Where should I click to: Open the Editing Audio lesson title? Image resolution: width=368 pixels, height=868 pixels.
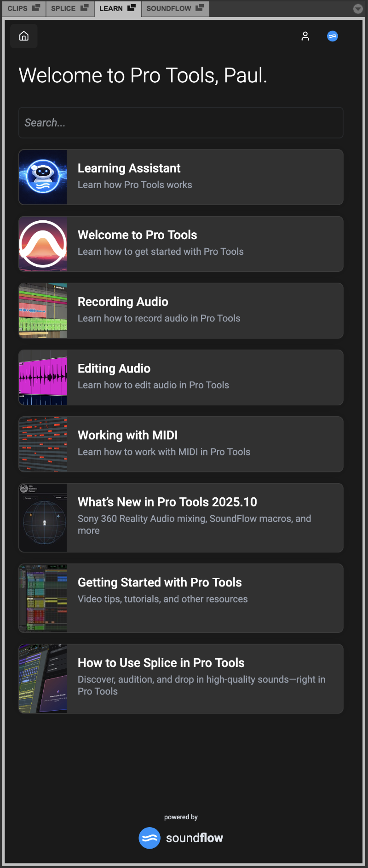coord(114,368)
